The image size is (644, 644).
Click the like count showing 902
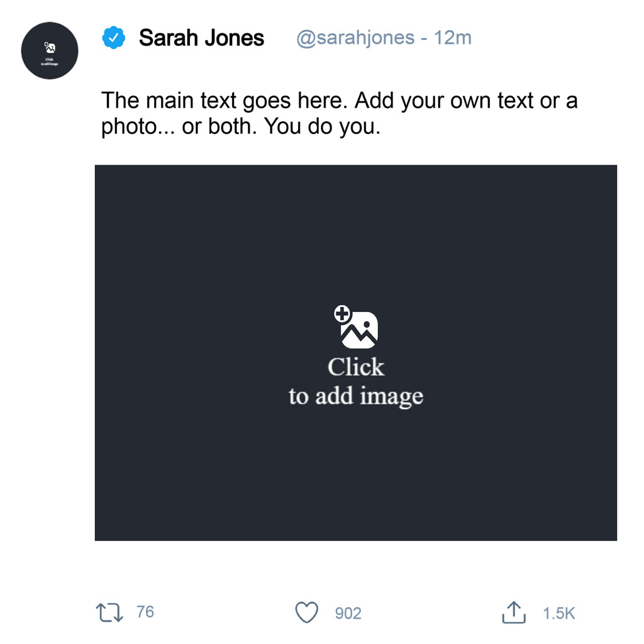tap(348, 613)
